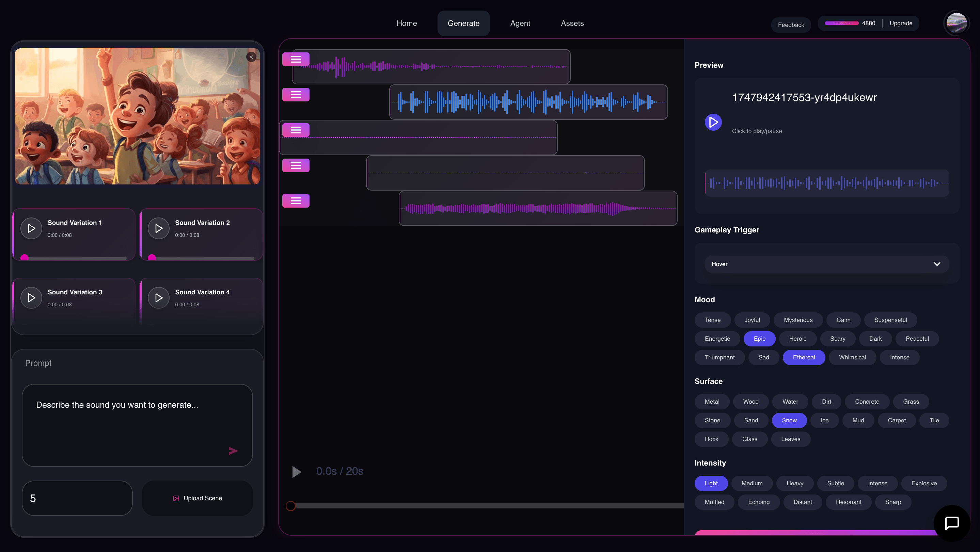Deselect the Snow surface
Screen dimensions: 980x552
(x=789, y=420)
